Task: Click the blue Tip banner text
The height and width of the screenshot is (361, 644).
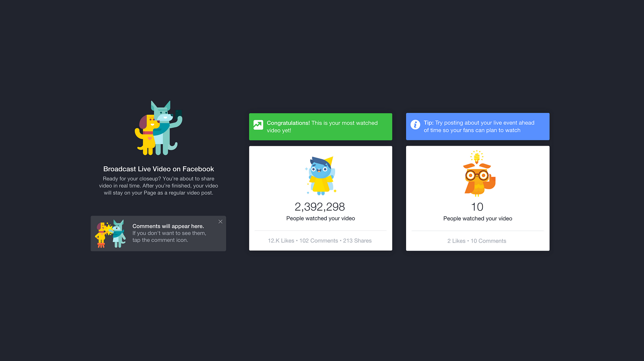Action: tap(479, 126)
